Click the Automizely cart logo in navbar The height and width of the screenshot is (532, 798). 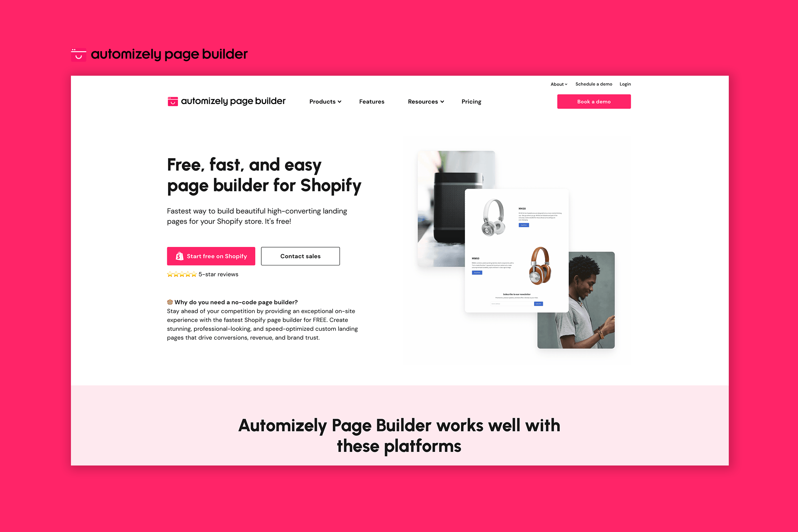pyautogui.click(x=172, y=102)
